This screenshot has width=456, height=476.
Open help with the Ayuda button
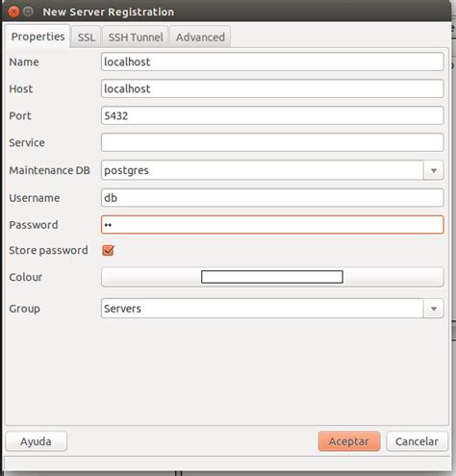(x=36, y=441)
